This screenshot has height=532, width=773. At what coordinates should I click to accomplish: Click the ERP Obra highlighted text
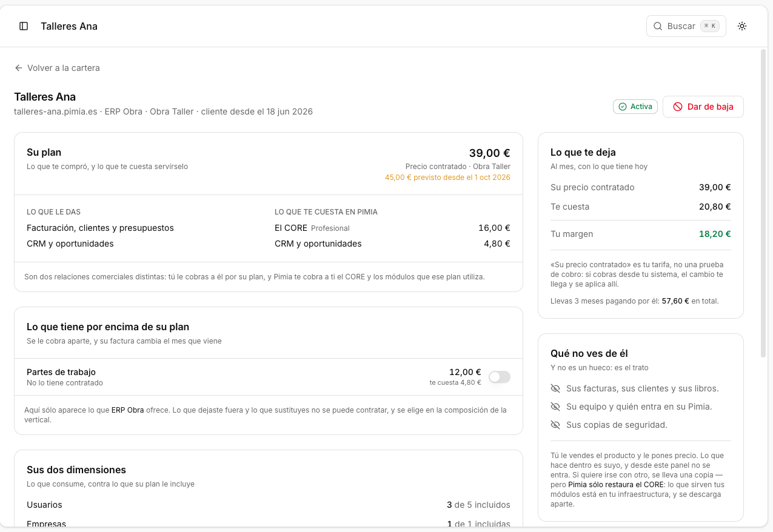click(127, 410)
